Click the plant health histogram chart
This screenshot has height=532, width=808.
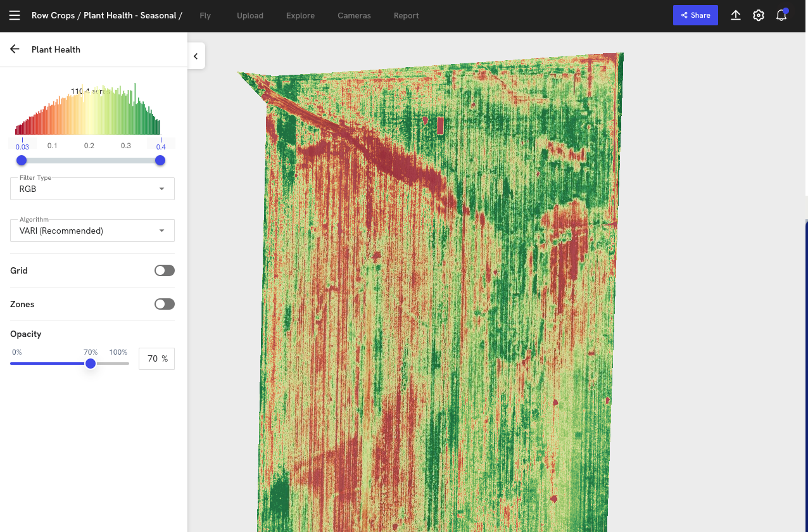[87, 109]
